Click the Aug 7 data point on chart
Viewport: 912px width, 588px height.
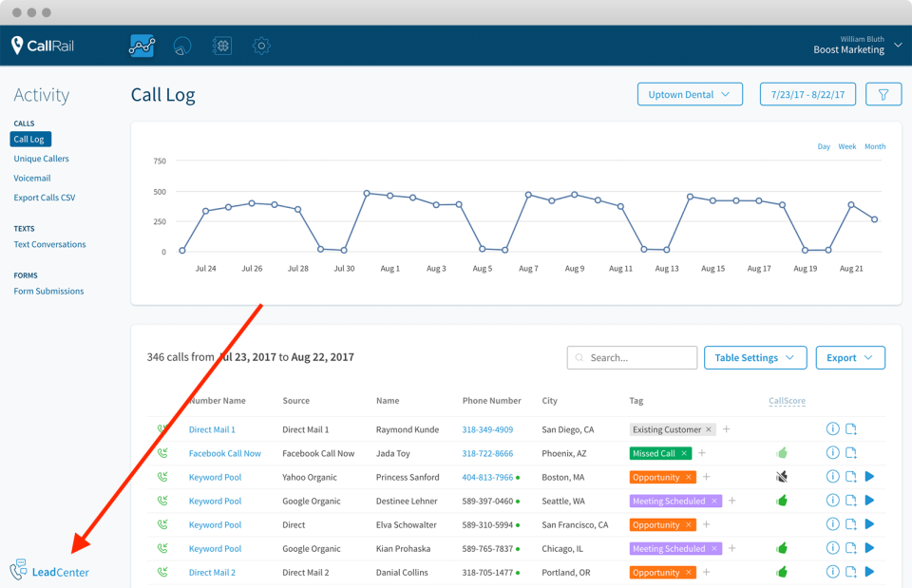[528, 195]
